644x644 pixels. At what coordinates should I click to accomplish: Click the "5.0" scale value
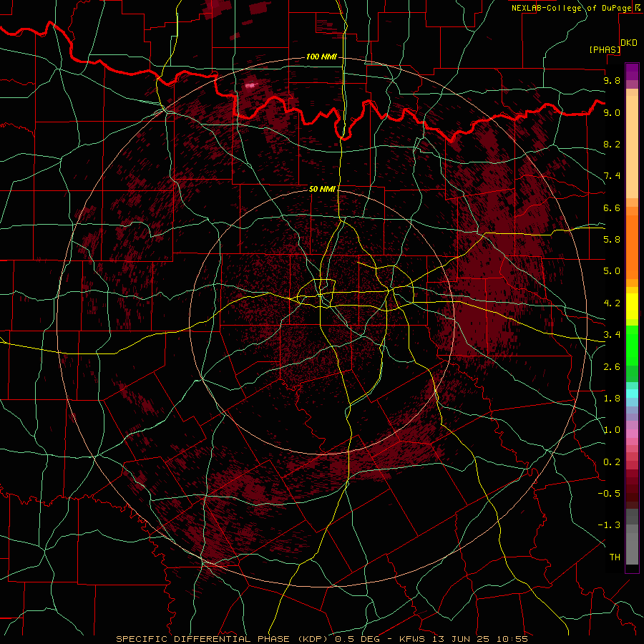(612, 271)
